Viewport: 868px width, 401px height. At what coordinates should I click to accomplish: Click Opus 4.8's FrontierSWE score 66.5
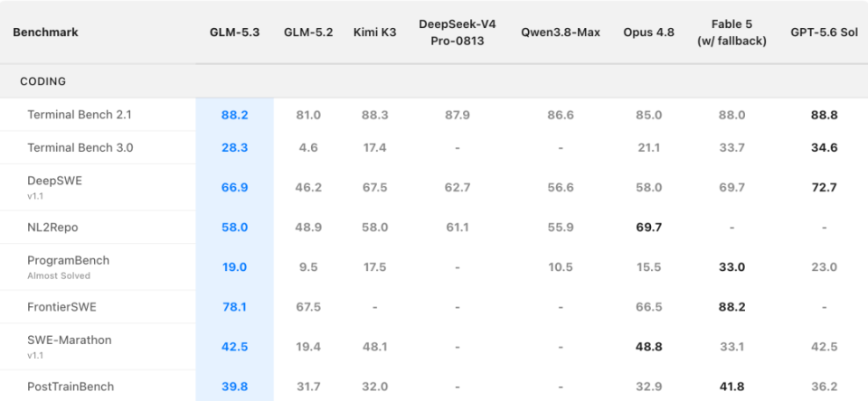(x=649, y=306)
